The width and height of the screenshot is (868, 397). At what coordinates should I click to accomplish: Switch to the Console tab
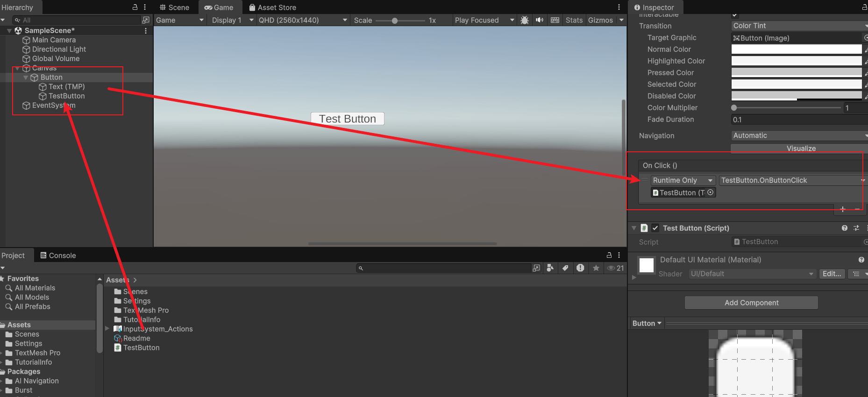[x=58, y=255]
